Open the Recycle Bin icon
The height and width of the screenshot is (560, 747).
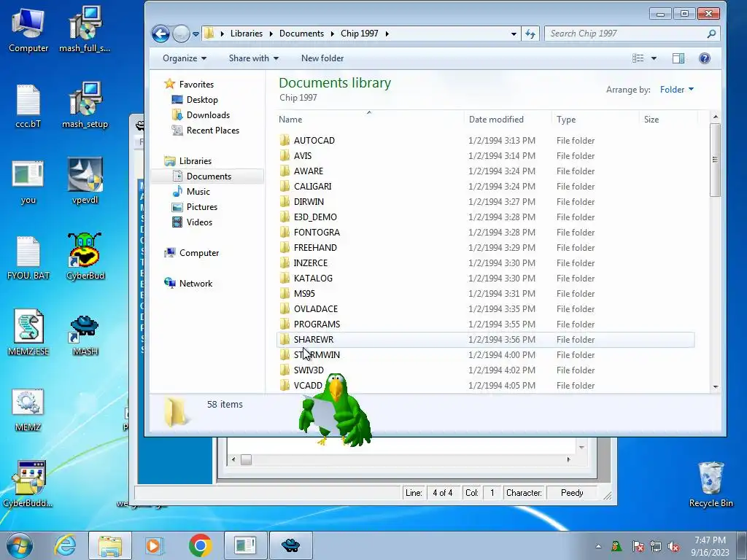pos(711,485)
